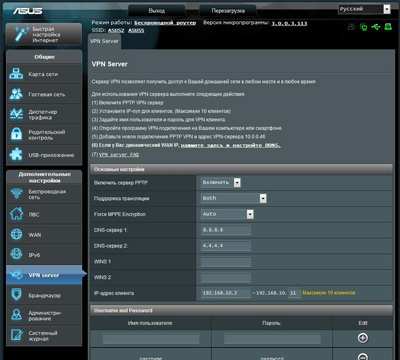The image size is (400, 360).
Task: Select Карта сети menu label
Action: click(43, 74)
